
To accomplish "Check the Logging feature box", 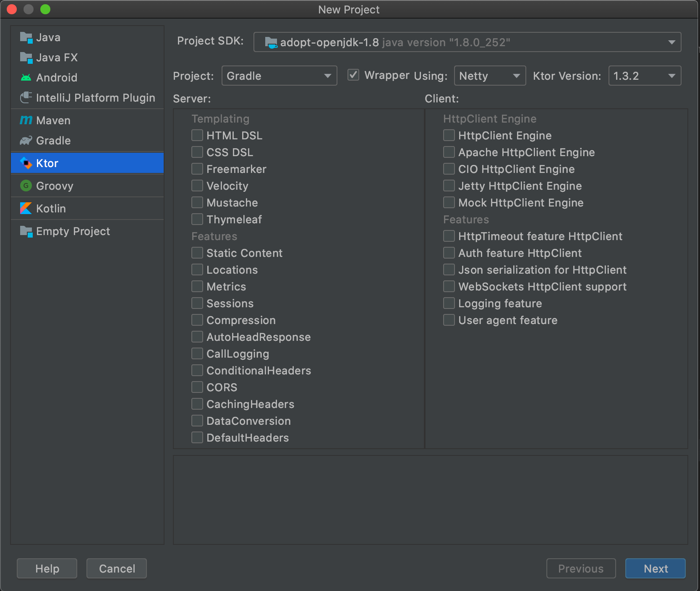I will pyautogui.click(x=449, y=303).
